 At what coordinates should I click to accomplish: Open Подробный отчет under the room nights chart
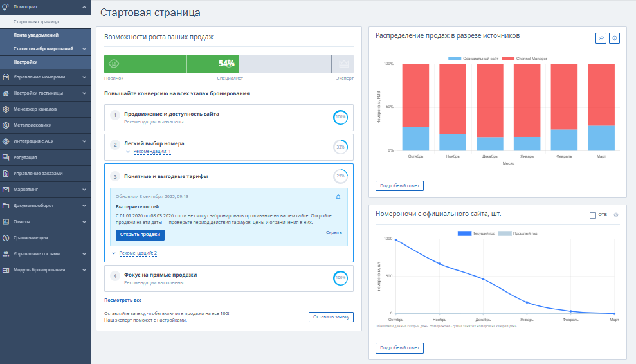399,348
